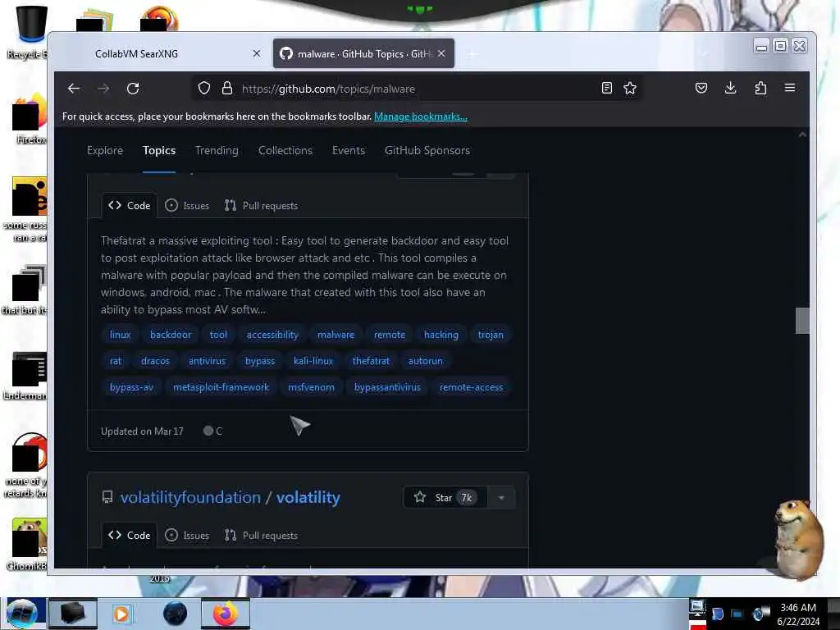Select the Recycle Bin desktop icon
The image size is (840, 630).
coord(31,31)
